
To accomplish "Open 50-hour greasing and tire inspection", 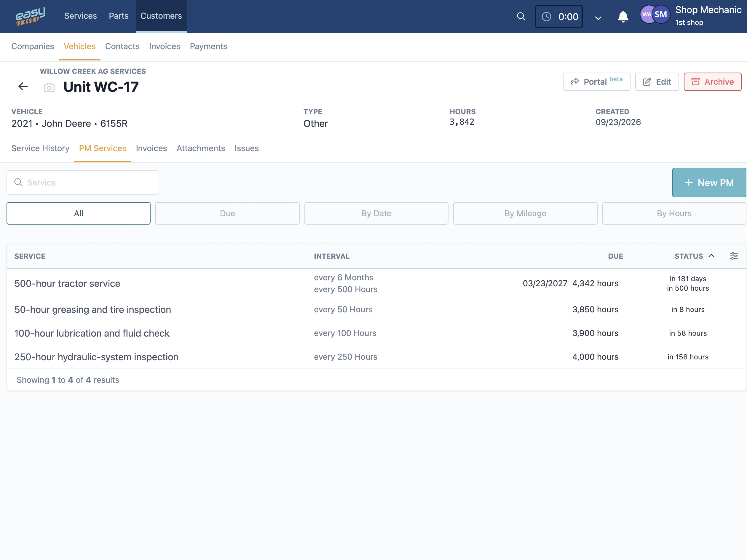I will (x=376, y=310).
